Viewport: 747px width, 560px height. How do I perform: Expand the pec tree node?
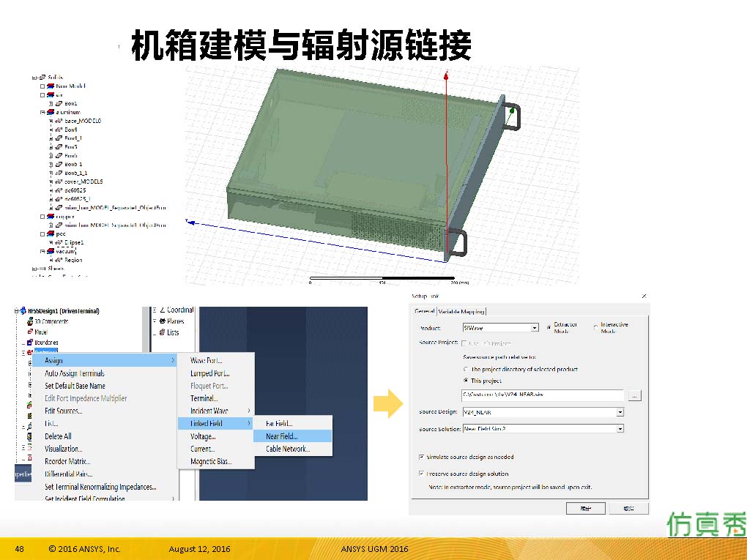click(42, 234)
